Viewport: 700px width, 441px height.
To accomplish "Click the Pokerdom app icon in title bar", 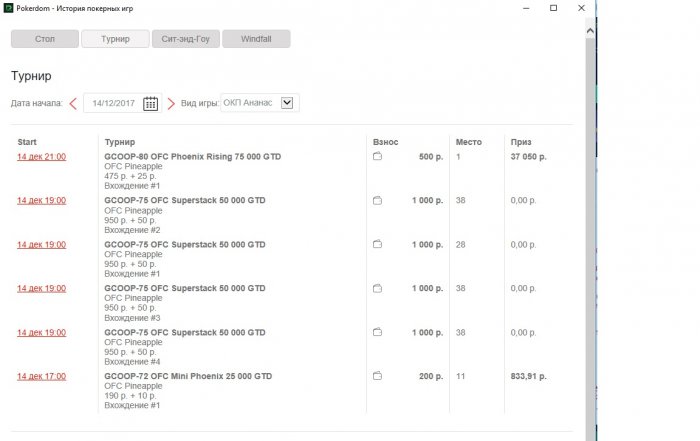I will coord(8,8).
